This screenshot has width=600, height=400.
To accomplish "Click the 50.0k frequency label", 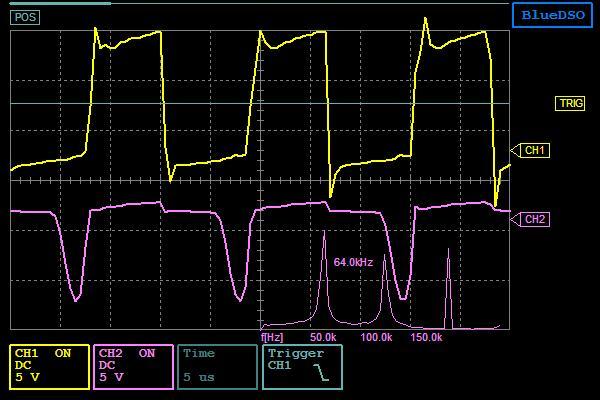I will pos(323,337).
